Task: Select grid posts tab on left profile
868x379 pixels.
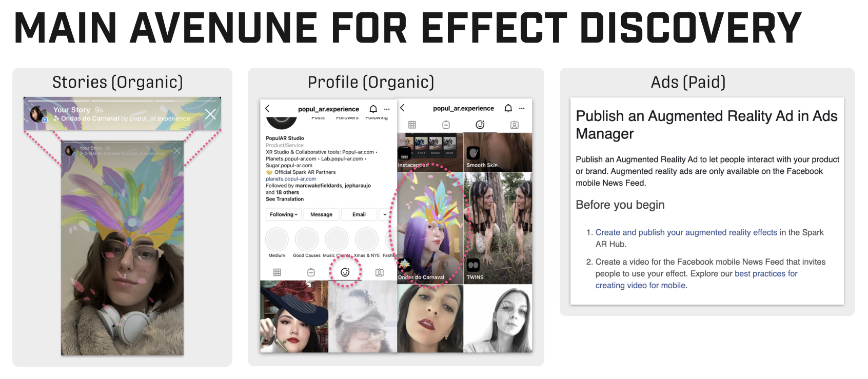Action: click(277, 272)
